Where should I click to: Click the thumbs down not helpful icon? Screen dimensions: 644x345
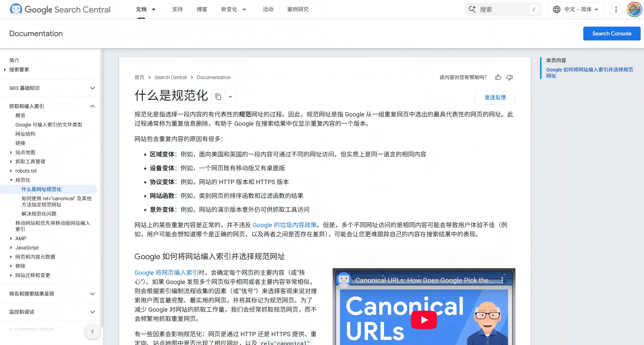510,77
